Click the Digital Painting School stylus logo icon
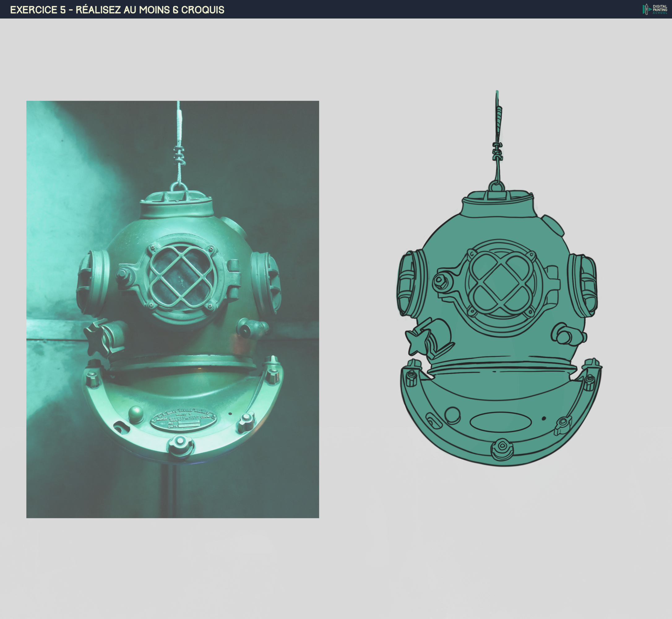The image size is (672, 619). (x=646, y=9)
